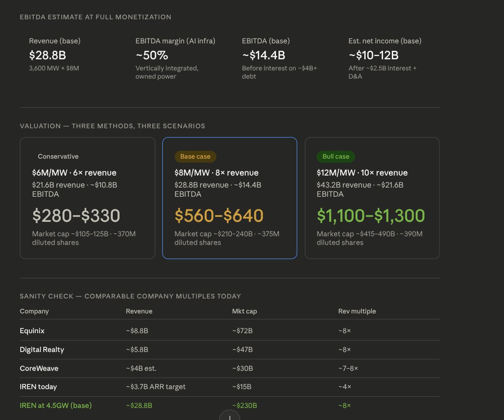504x420 pixels.
Task: Click Digital Realty revenue ~$5.8B
Action: (x=137, y=350)
